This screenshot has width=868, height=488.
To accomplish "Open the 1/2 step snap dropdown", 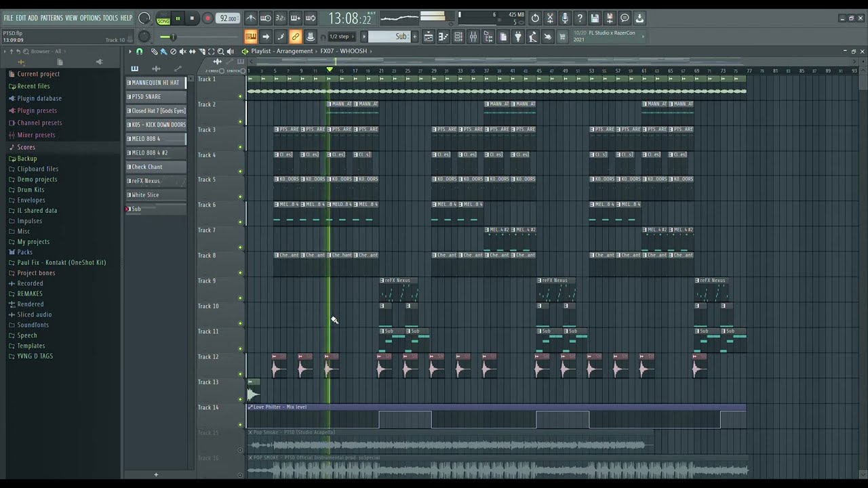I will click(x=342, y=37).
